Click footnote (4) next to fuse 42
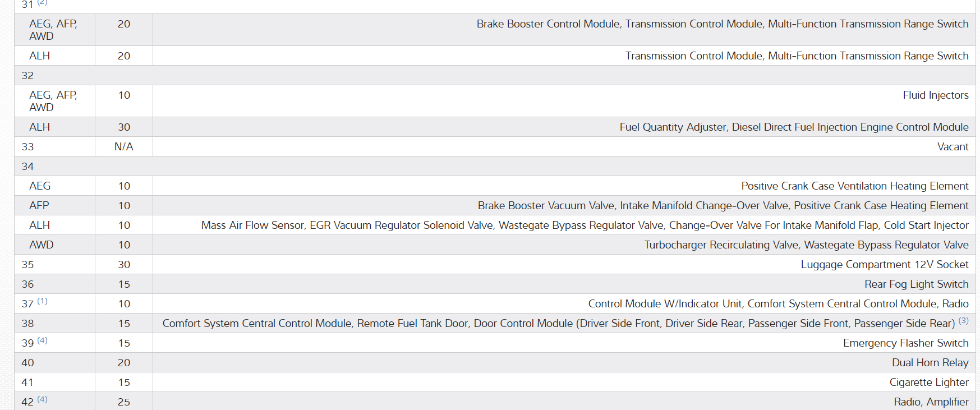The image size is (980, 410). (x=42, y=399)
